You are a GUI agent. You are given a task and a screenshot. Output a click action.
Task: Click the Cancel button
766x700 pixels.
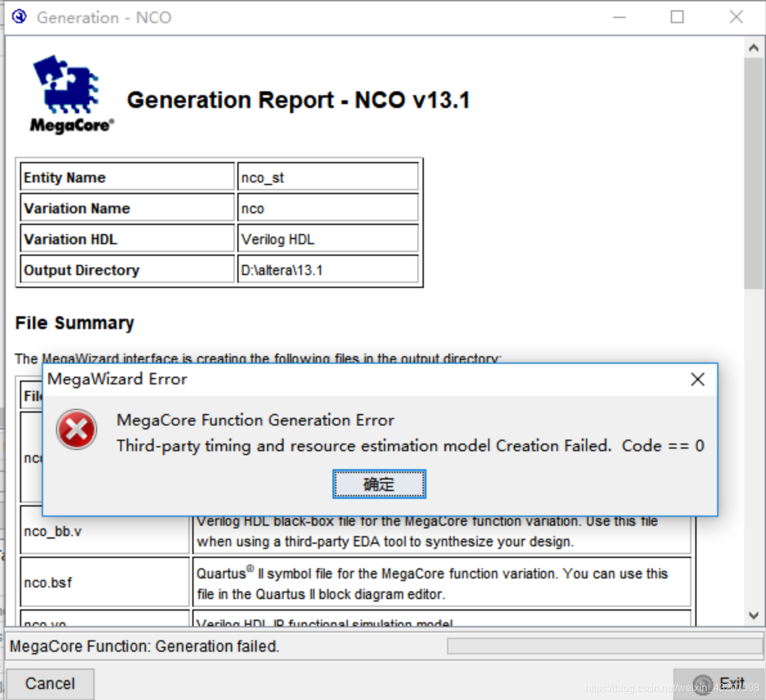pyautogui.click(x=50, y=683)
